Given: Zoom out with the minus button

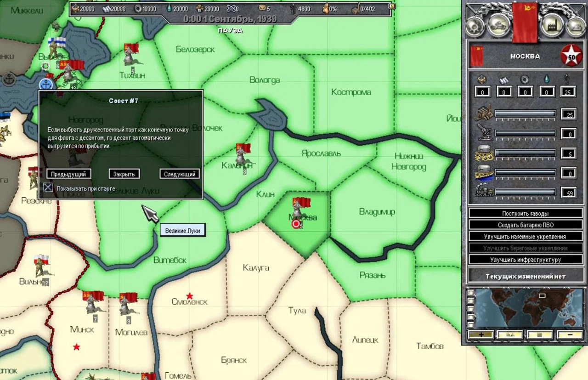Looking at the screenshot, I should coord(570,335).
